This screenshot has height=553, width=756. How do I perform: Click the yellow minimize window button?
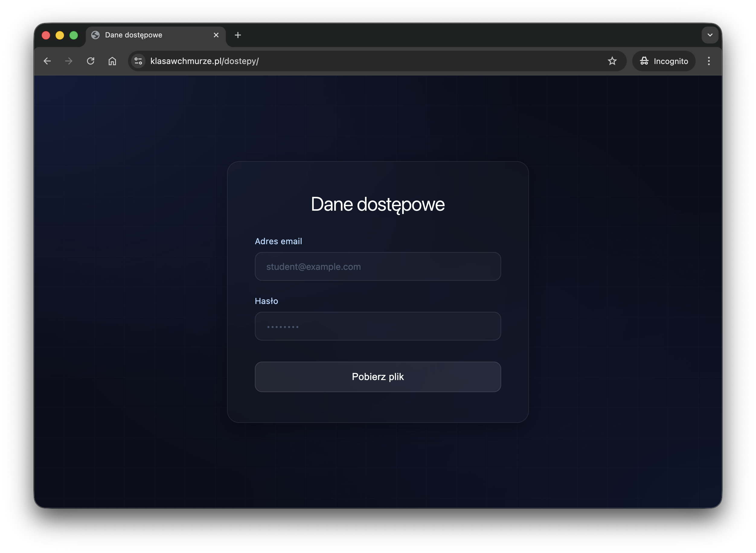click(x=59, y=35)
